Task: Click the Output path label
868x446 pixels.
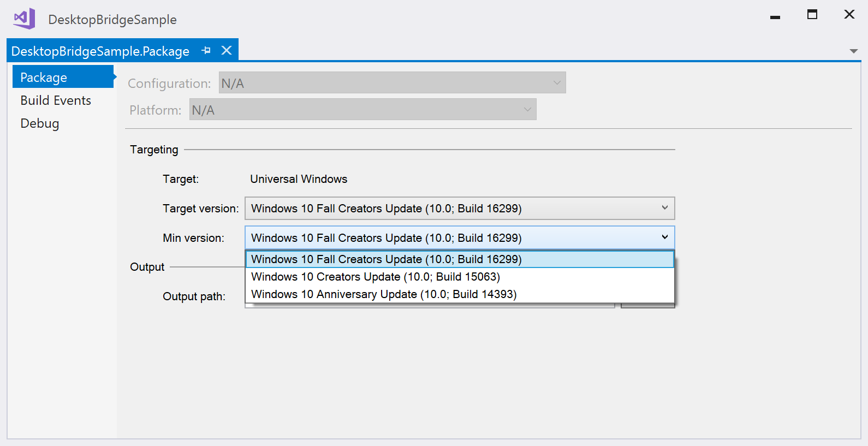Action: point(194,296)
